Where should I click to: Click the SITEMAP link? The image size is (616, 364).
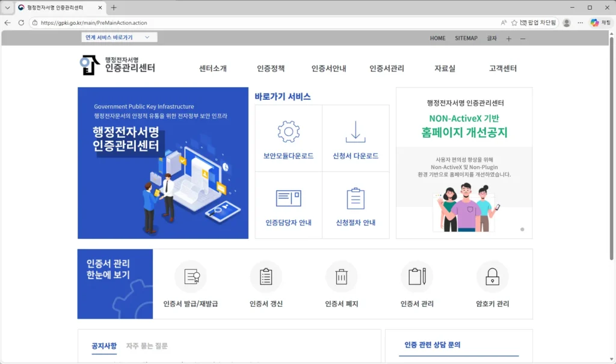coord(466,37)
